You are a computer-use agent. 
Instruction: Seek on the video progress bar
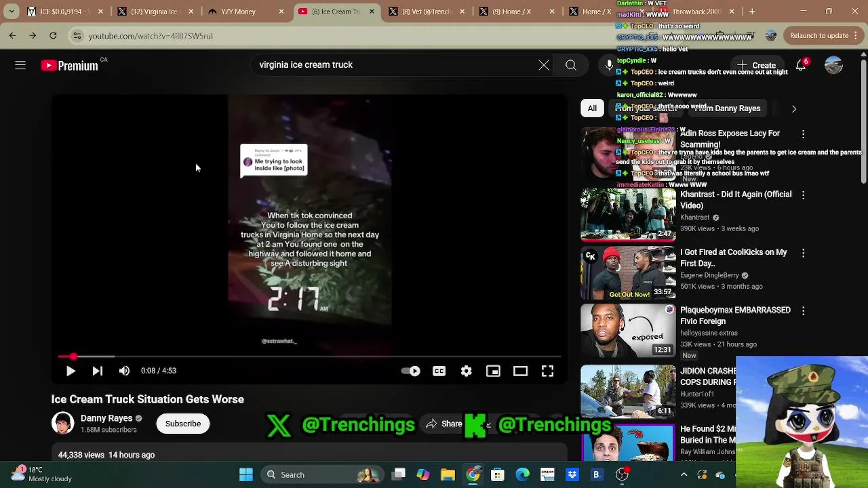310,357
